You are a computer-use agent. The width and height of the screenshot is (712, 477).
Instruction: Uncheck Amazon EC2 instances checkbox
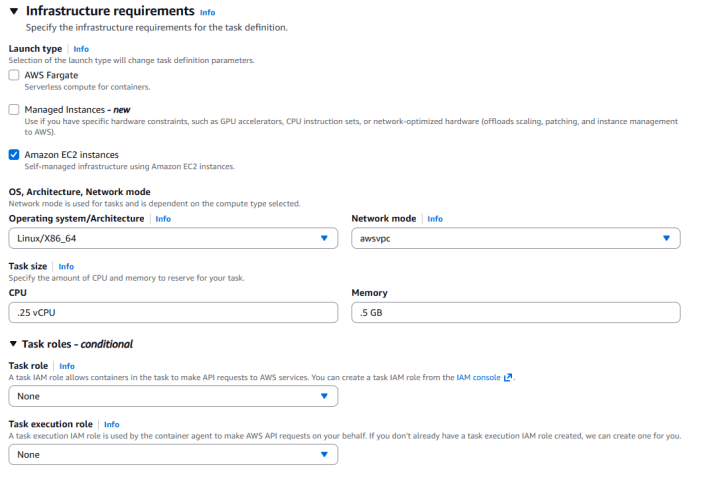coord(14,155)
